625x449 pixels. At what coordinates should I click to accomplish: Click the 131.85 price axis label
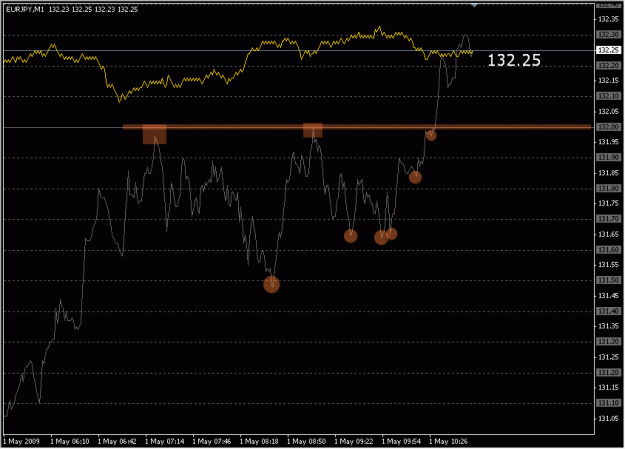pos(609,173)
